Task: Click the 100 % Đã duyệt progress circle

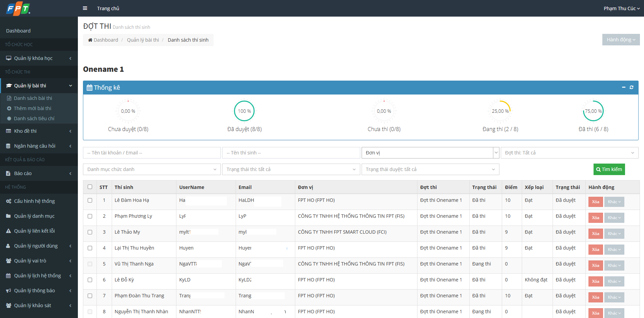Action: point(244,111)
